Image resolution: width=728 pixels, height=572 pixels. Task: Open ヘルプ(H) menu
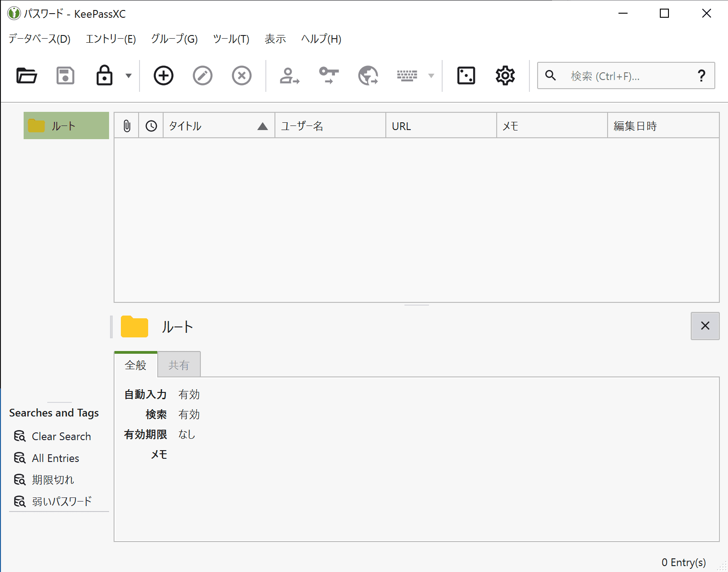pyautogui.click(x=321, y=39)
